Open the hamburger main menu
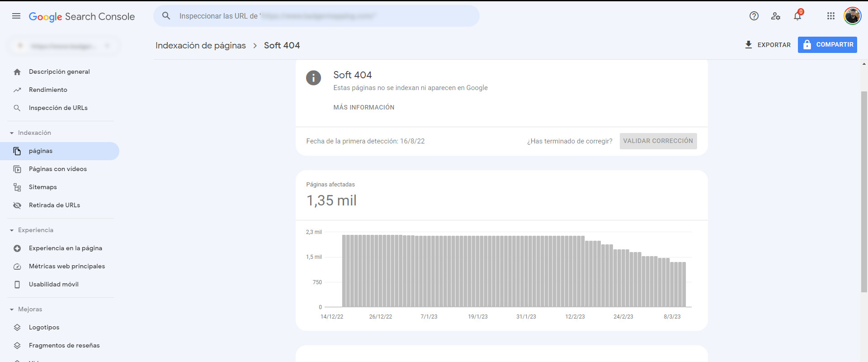This screenshot has width=868, height=362. [16, 16]
